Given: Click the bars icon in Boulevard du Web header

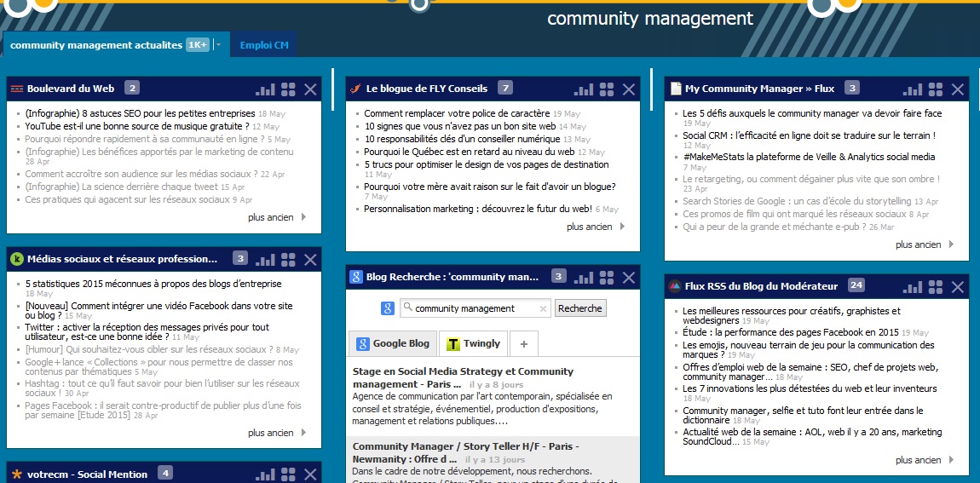Looking at the screenshot, I should click(265, 89).
